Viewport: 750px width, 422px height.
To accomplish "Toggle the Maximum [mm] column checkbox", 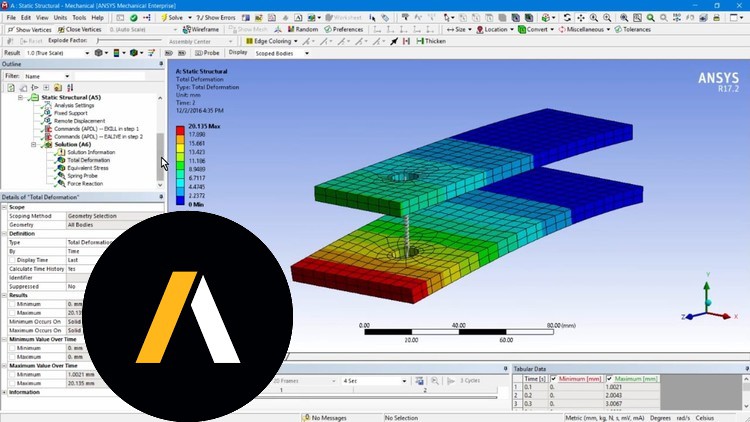I will [x=611, y=378].
